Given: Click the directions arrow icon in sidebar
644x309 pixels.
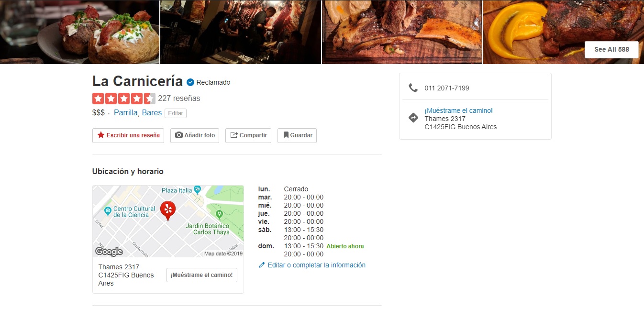Looking at the screenshot, I should [413, 118].
